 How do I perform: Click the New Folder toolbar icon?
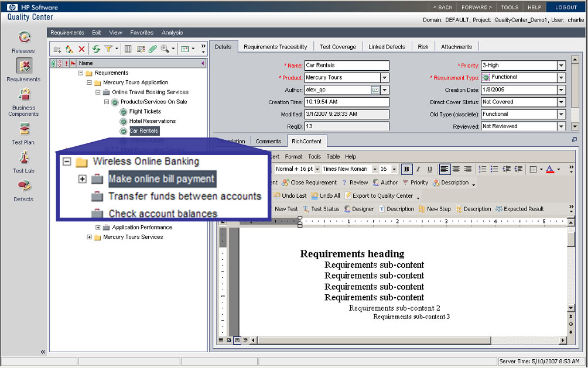click(x=57, y=49)
